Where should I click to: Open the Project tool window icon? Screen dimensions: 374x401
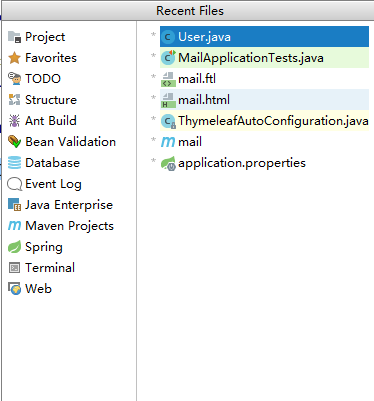(x=14, y=37)
